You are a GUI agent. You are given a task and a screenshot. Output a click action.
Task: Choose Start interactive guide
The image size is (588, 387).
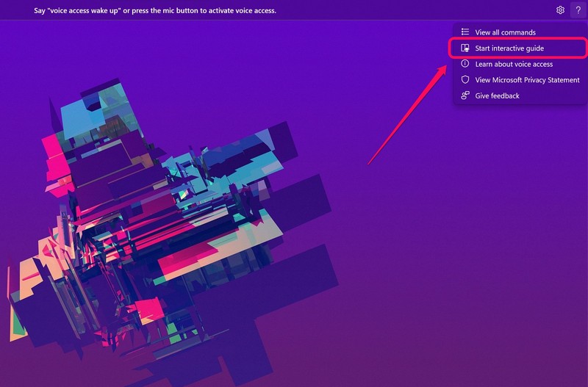click(509, 48)
